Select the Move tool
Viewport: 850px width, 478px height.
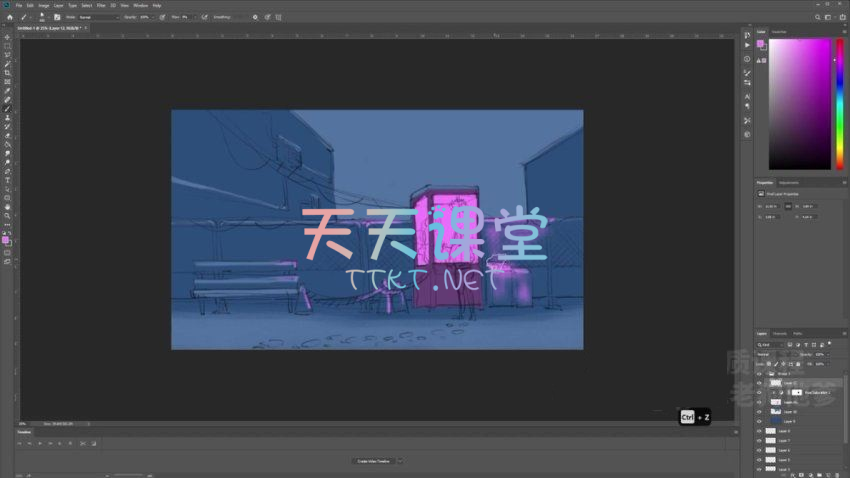tap(7, 37)
